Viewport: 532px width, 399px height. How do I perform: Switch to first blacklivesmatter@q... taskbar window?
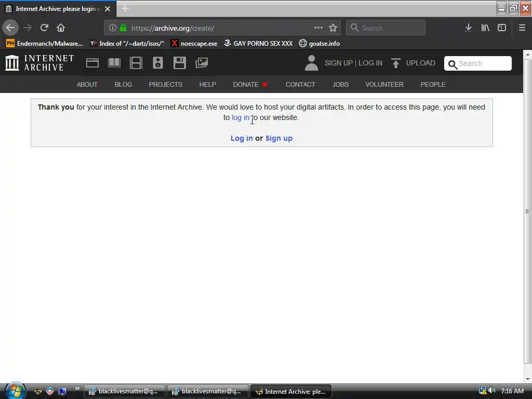(x=125, y=392)
